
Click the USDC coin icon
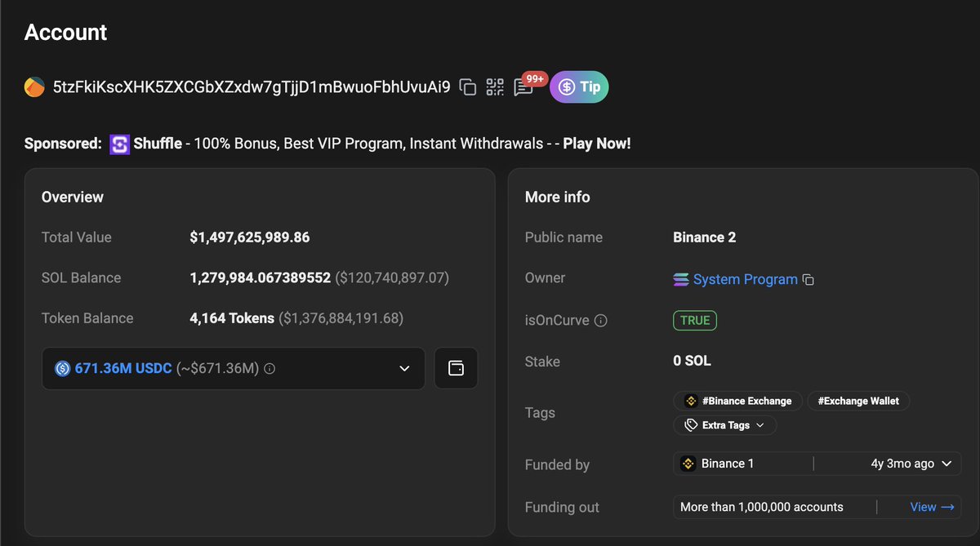click(63, 369)
